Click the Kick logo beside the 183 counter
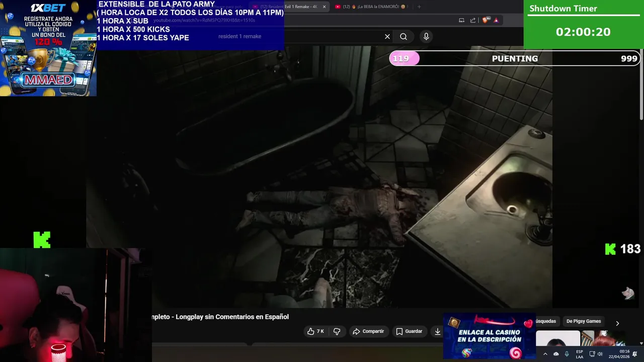This screenshot has width=644, height=362. (610, 249)
